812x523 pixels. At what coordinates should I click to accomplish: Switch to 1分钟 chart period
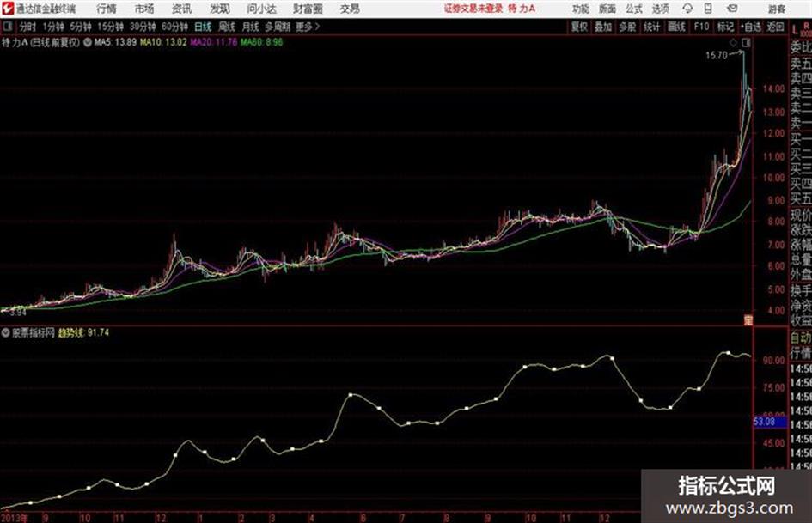(53, 27)
